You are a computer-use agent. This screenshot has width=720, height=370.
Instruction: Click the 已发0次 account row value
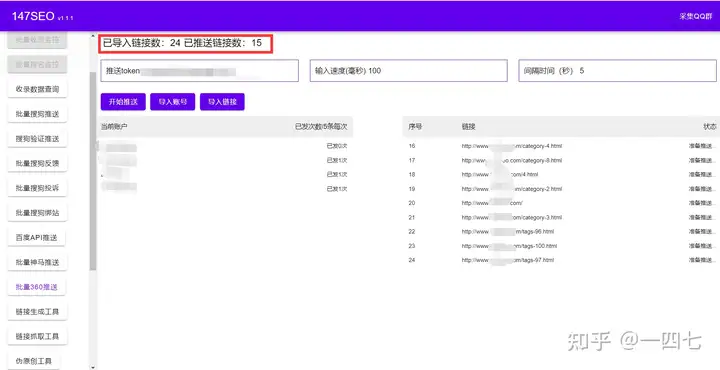point(337,146)
